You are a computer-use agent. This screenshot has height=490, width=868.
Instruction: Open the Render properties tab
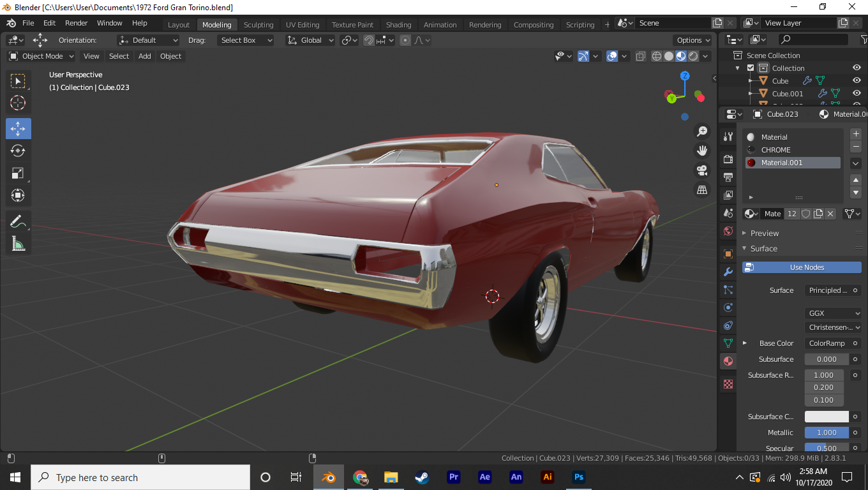[728, 159]
